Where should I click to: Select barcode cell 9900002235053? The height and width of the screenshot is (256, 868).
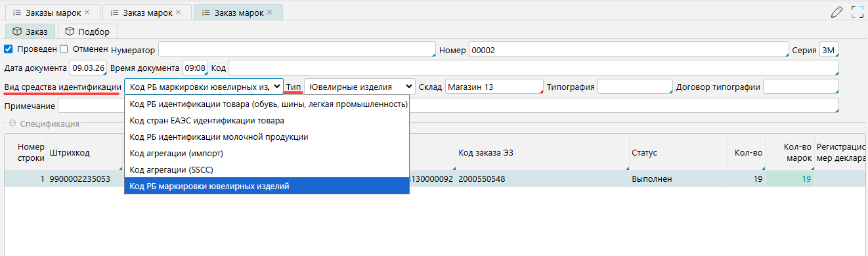[85, 179]
